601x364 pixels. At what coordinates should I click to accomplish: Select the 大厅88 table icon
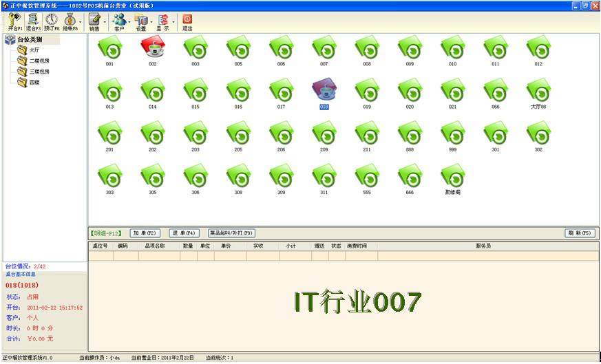(538, 92)
